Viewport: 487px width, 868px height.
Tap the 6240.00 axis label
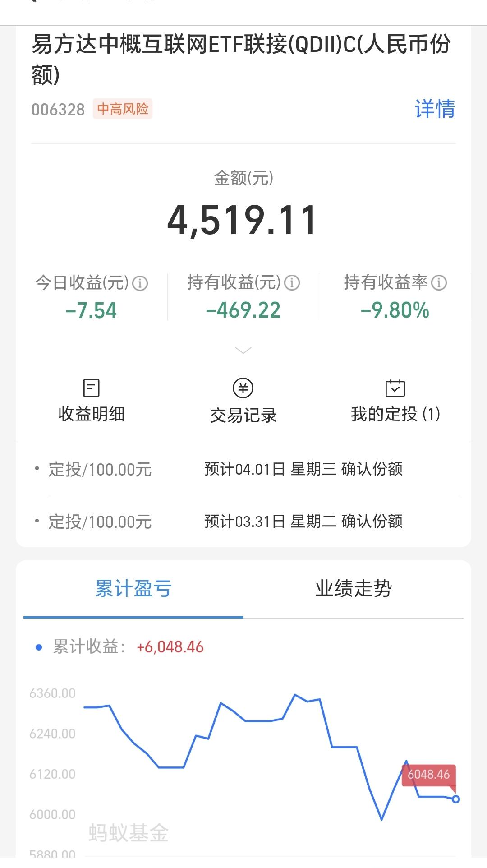point(52,734)
